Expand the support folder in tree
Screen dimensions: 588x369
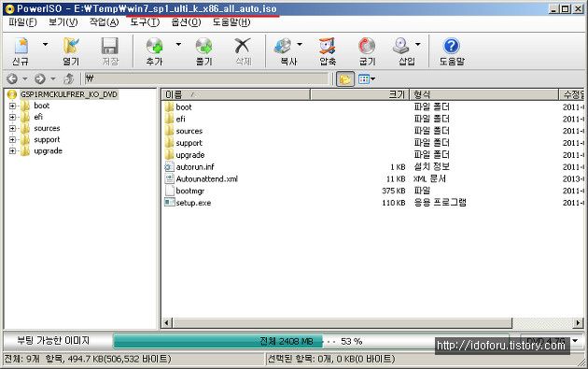(x=12, y=139)
